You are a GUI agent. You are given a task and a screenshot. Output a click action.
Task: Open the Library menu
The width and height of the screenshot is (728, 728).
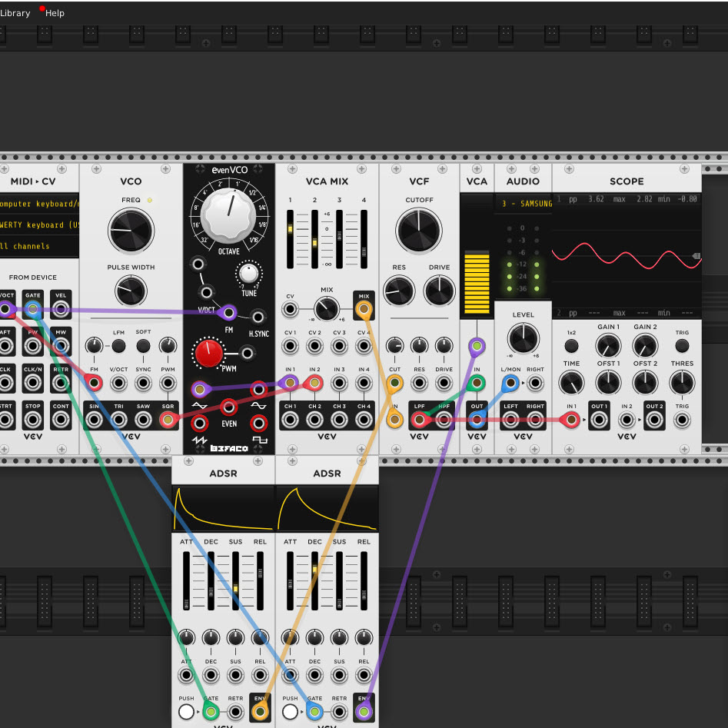click(15, 13)
